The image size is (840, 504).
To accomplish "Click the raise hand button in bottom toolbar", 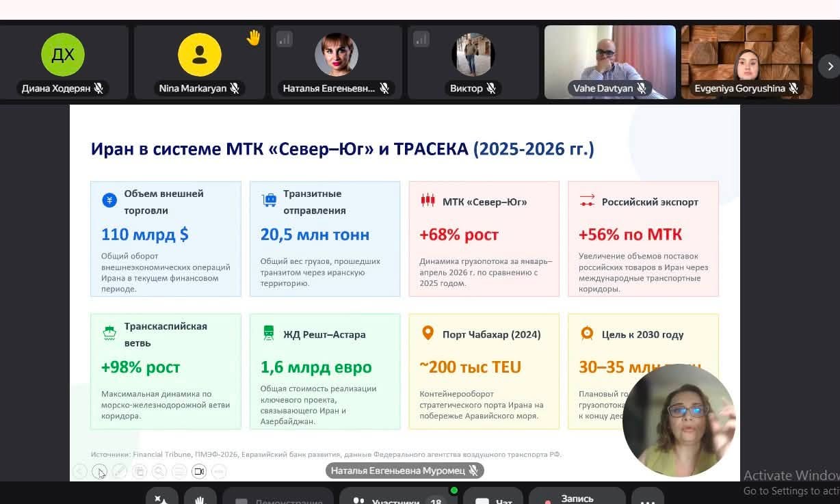I will click(x=200, y=498).
